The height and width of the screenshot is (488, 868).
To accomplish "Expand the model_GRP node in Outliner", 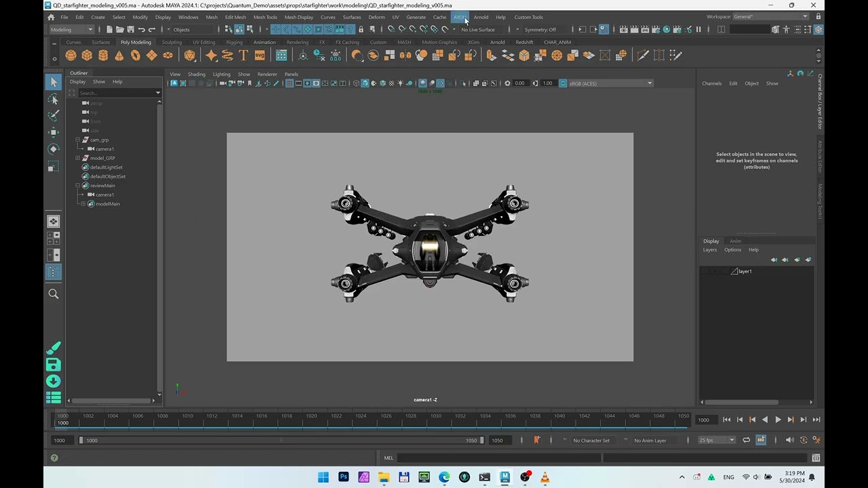I will [78, 158].
